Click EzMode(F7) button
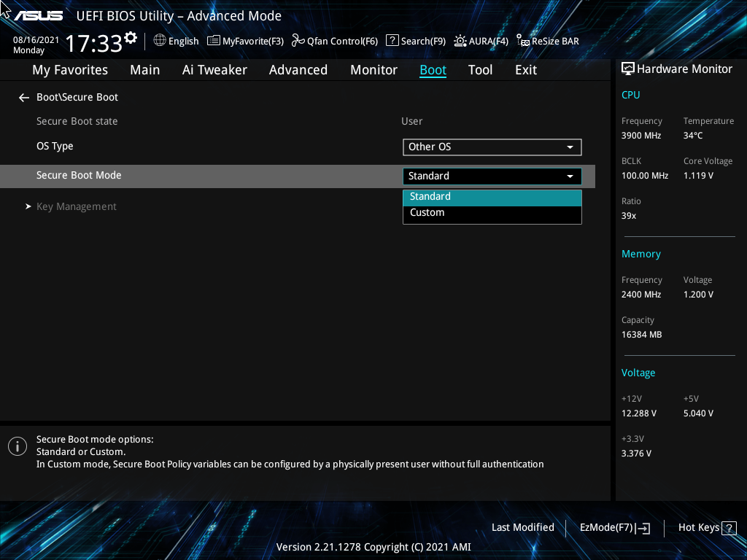The width and height of the screenshot is (747, 560). click(614, 528)
